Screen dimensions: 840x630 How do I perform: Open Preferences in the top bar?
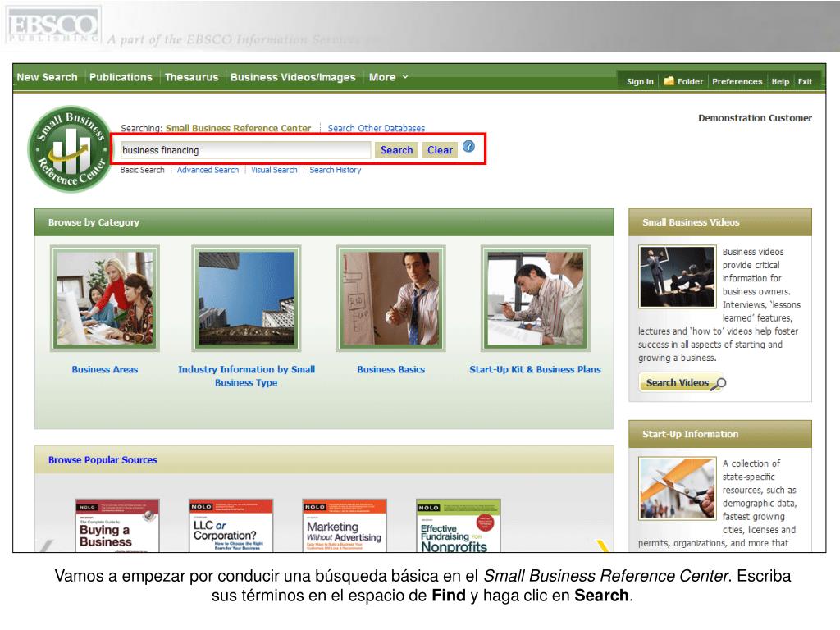coord(737,81)
